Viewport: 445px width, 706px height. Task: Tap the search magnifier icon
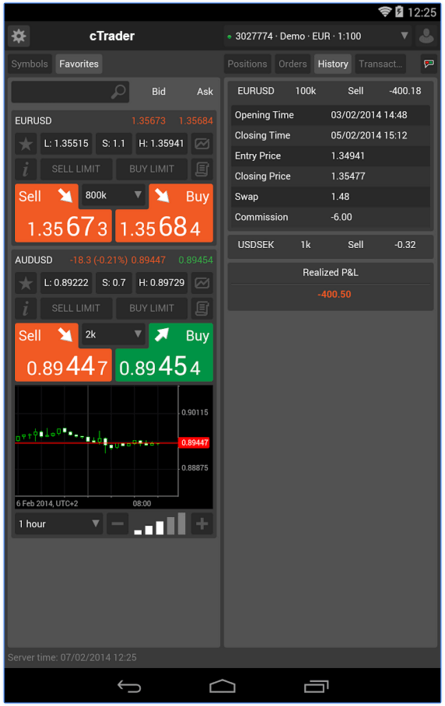click(x=118, y=91)
